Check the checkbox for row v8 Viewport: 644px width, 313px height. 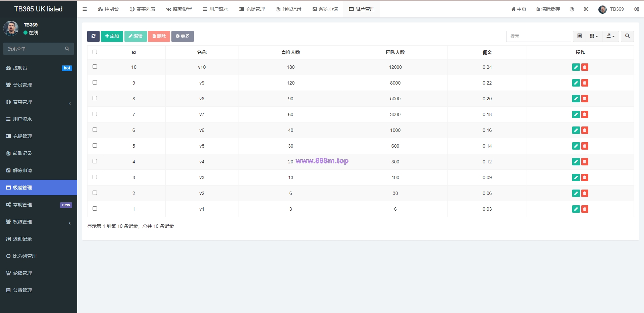click(95, 98)
